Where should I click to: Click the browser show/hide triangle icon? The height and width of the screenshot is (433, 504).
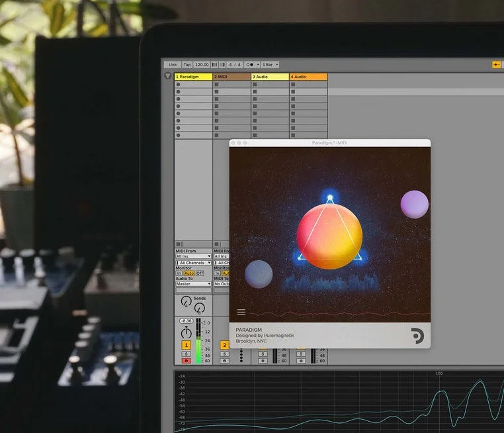coord(167,76)
